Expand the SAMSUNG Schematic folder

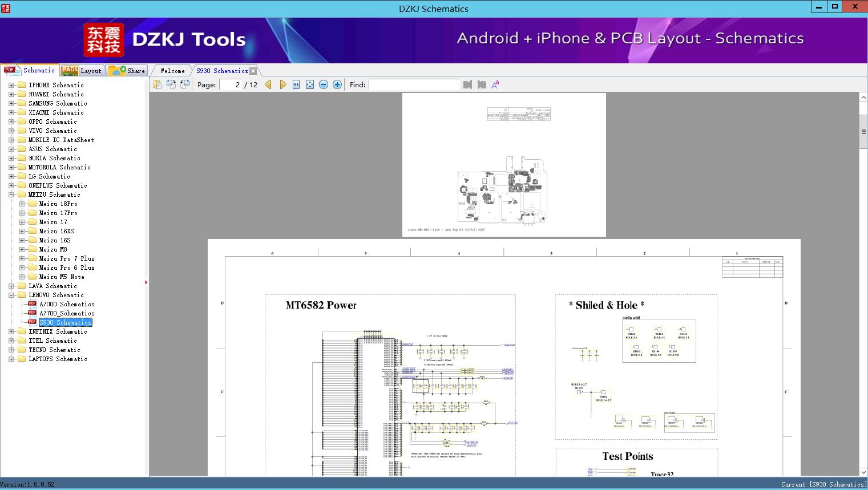(x=11, y=103)
